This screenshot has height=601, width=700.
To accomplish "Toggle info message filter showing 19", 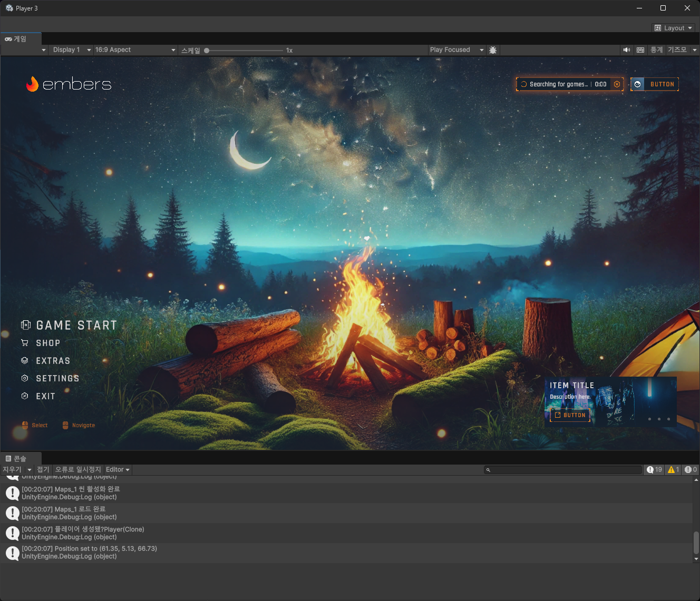I will click(x=654, y=470).
